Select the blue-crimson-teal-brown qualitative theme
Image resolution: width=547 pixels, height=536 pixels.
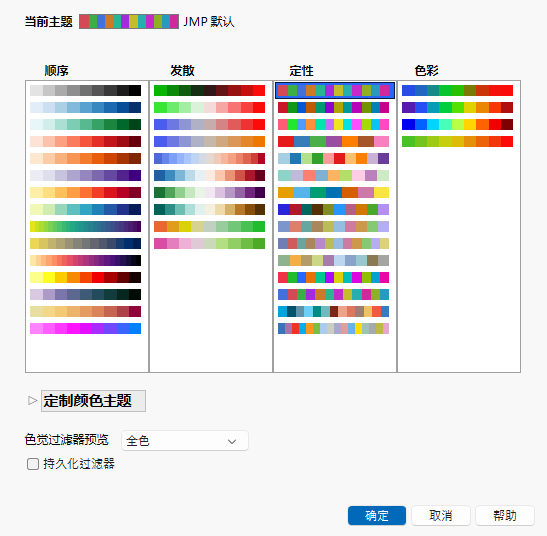point(334,209)
